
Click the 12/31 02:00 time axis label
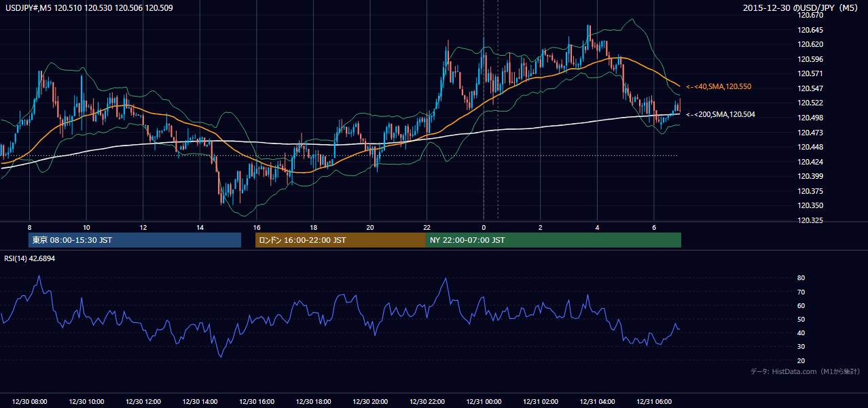(x=540, y=402)
